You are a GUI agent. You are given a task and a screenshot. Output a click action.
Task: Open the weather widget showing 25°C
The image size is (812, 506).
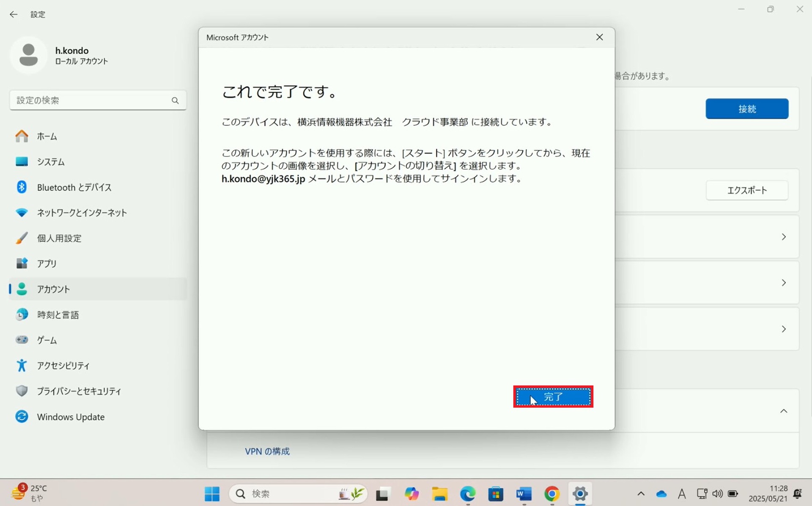tap(30, 493)
